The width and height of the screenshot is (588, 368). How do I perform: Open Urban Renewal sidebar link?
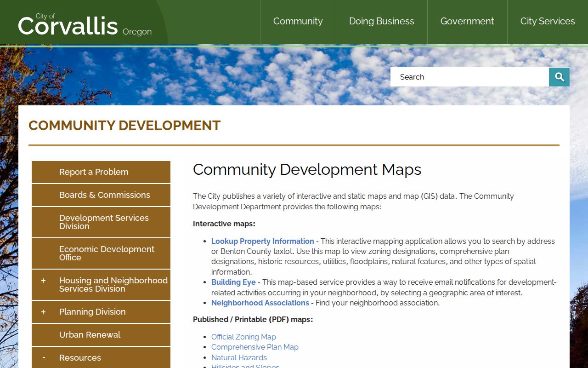pos(101,335)
